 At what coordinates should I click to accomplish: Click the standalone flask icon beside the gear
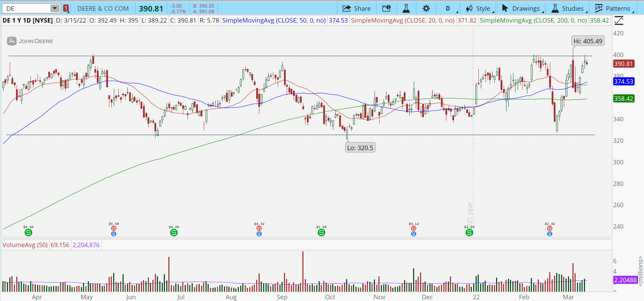[x=406, y=8]
